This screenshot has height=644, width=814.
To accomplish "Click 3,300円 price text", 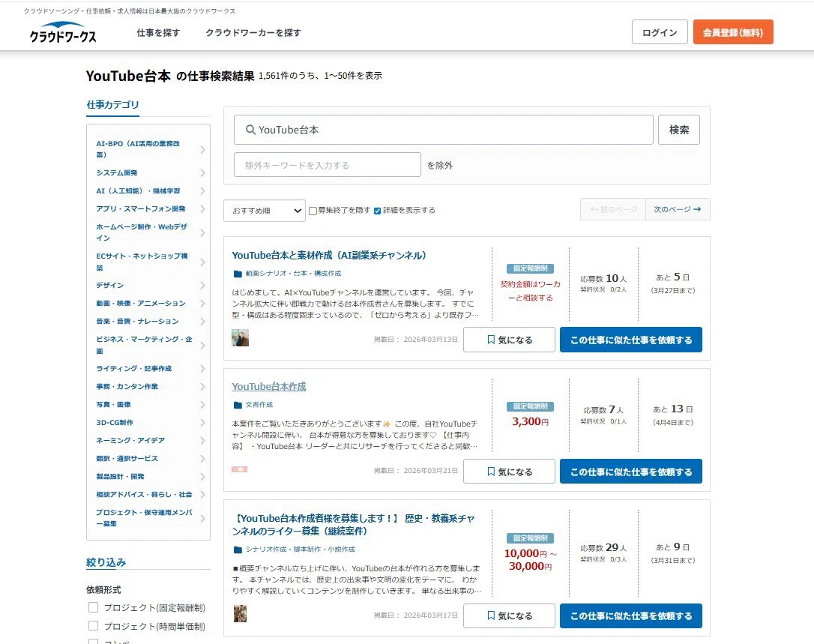I will [x=530, y=422].
